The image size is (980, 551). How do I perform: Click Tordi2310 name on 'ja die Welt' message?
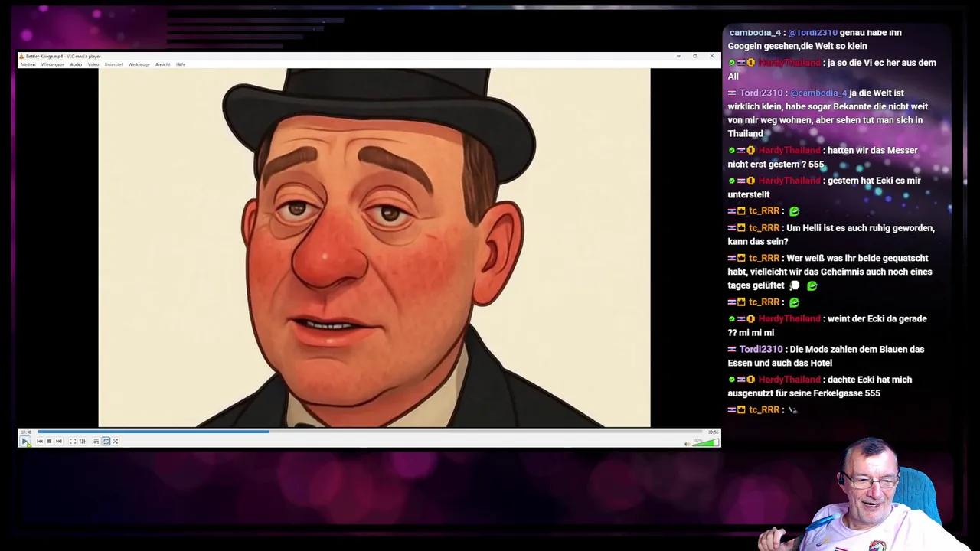761,93
